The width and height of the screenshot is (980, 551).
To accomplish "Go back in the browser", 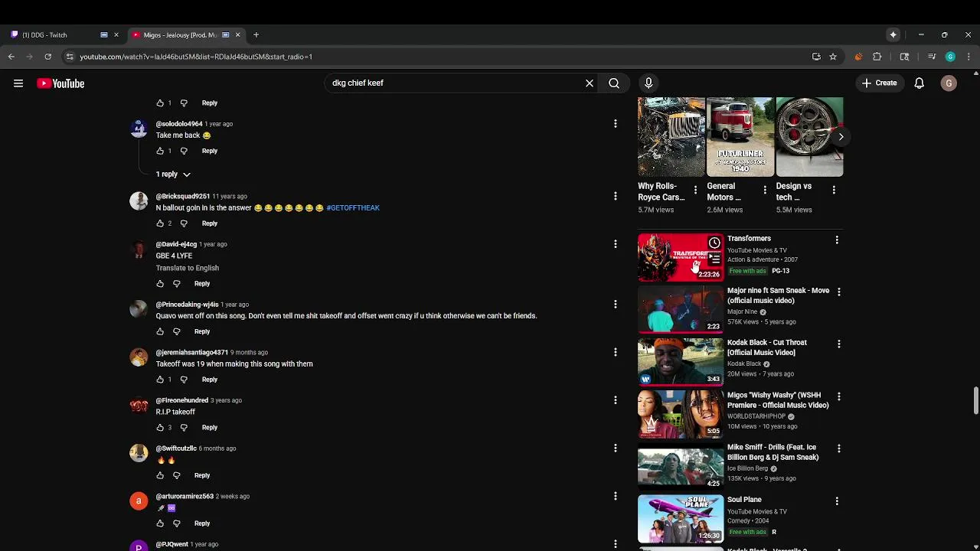I will (x=11, y=57).
